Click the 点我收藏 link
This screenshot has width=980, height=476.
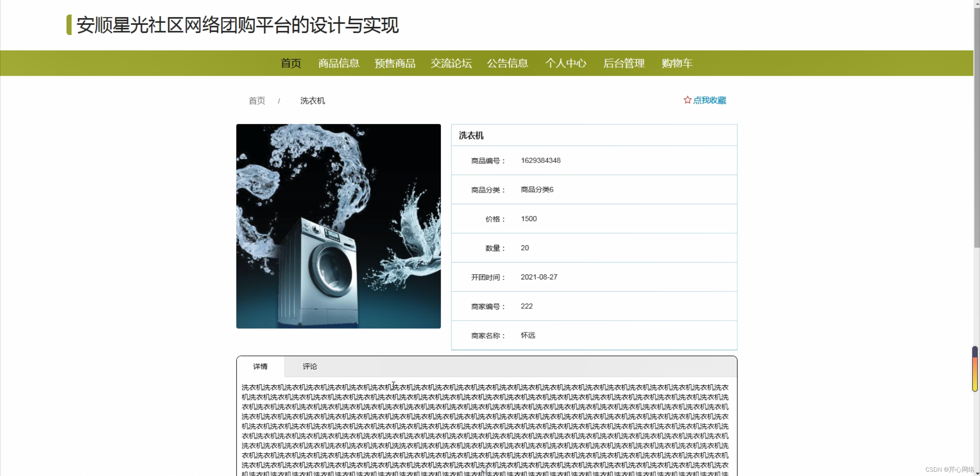(x=710, y=100)
